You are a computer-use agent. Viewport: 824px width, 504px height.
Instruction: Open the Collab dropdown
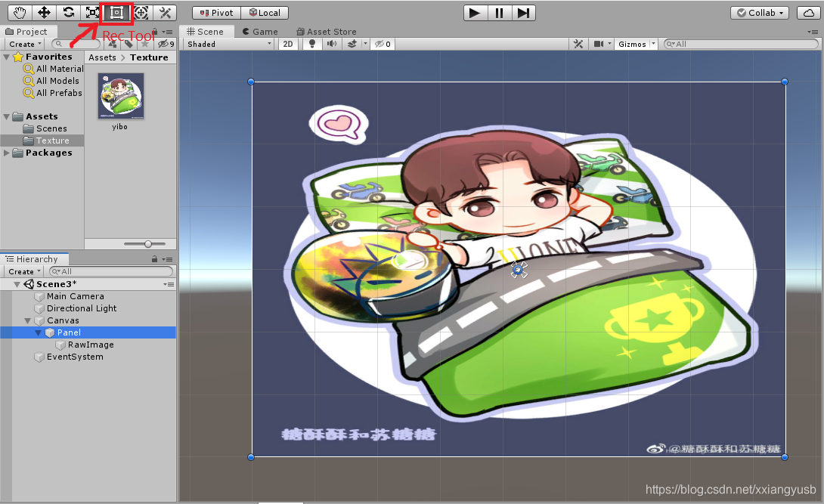pyautogui.click(x=760, y=13)
